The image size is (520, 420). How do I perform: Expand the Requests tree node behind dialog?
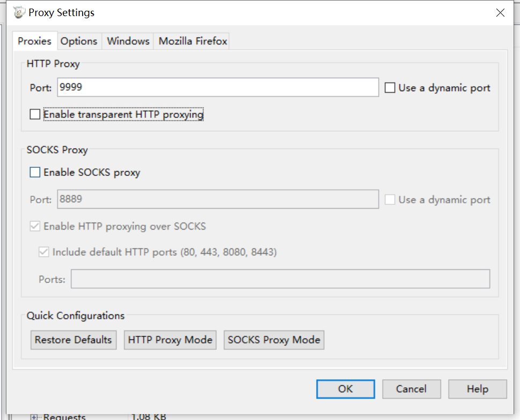(34, 417)
